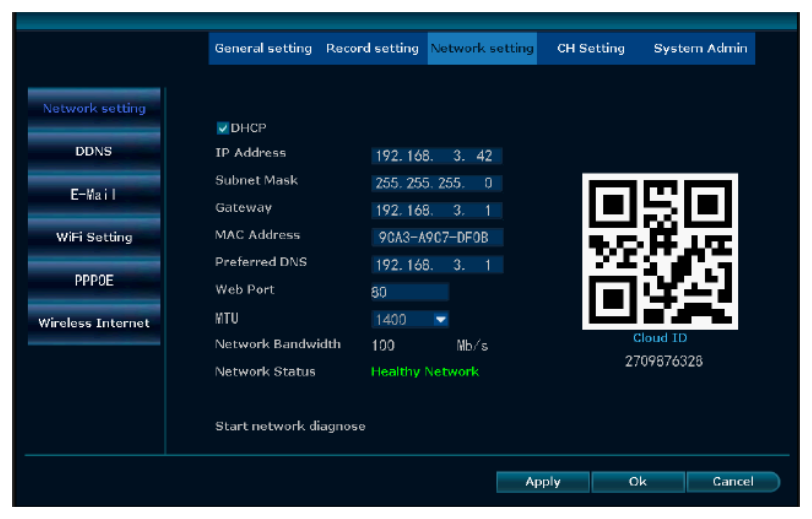This screenshot has width=812, height=519.
Task: Switch to General setting tab
Action: coord(263,48)
